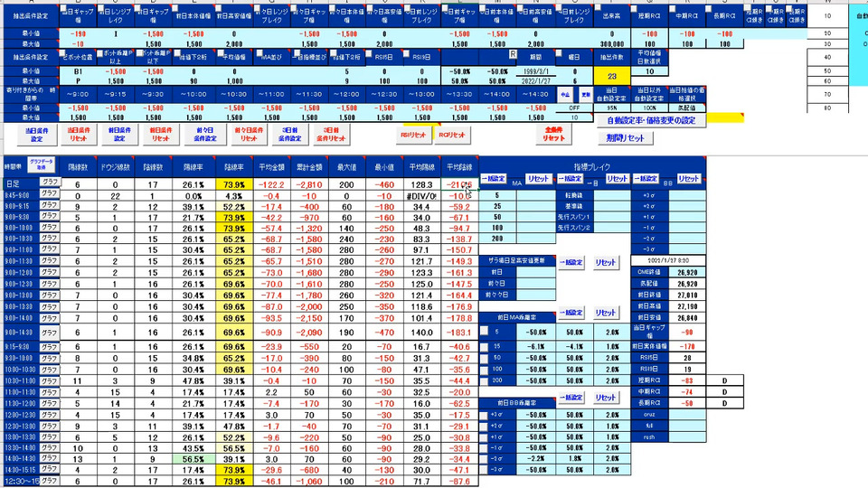Enable the 長期RCI checkbox
This screenshot has width=868, height=488.
point(709,9)
